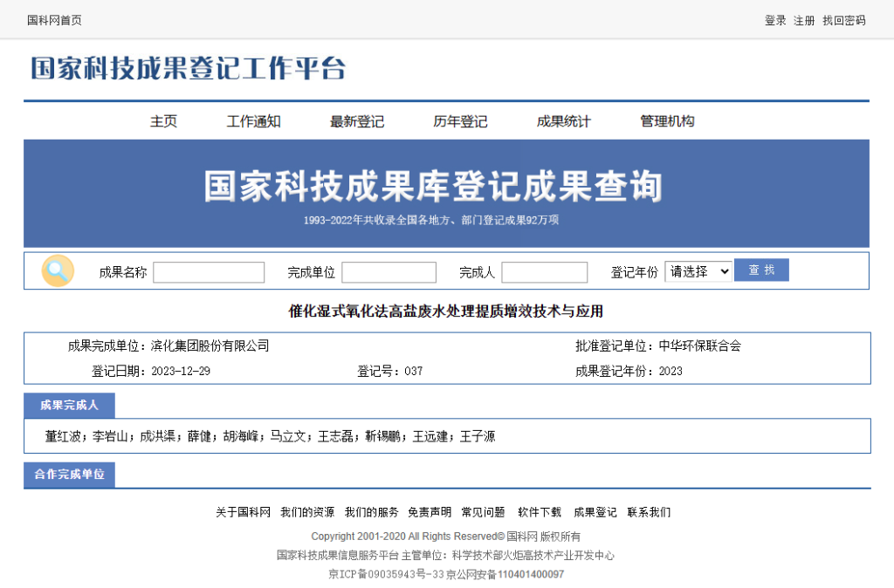Click the 滨化集团股份有限公司 unit text
Screen dimensions: 894x588
coord(210,345)
